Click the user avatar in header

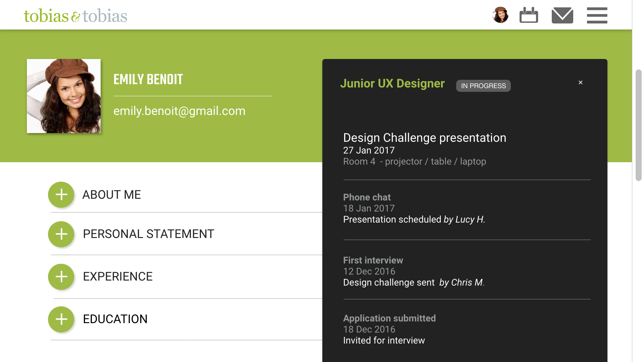point(500,15)
